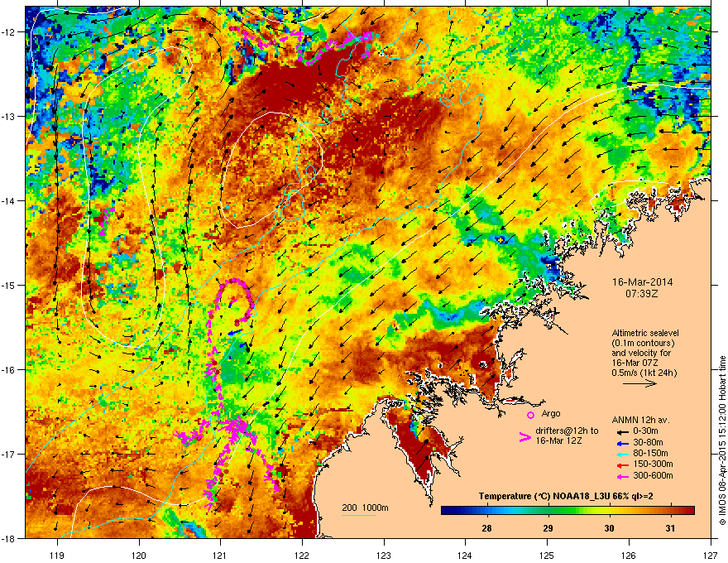This screenshot has height=563, width=728.
Task: Click the temperature color bar
Action: pyautogui.click(x=568, y=511)
